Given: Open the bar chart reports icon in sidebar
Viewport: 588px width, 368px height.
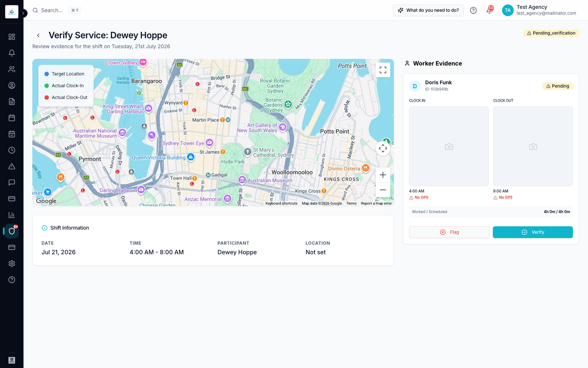Looking at the screenshot, I should point(12,215).
